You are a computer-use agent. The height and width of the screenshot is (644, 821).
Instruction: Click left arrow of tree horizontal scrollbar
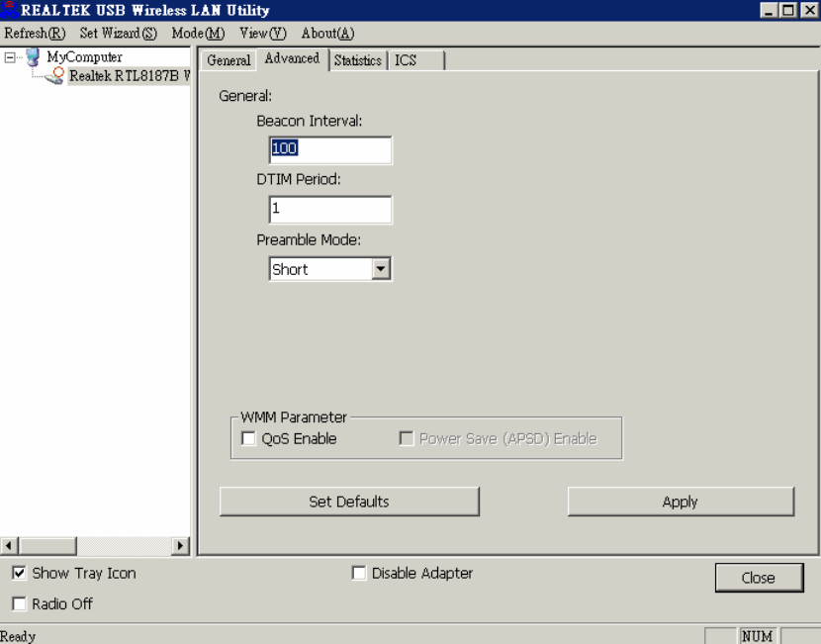pyautogui.click(x=9, y=545)
